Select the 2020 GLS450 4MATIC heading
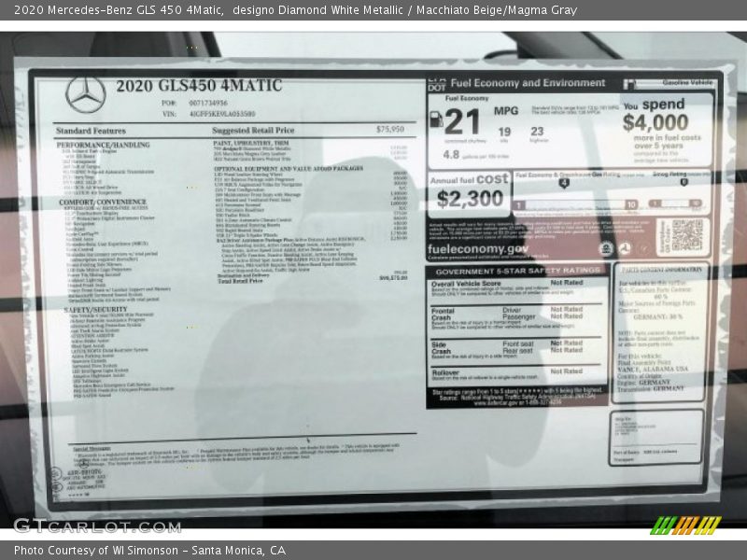Screen dimensions: 747x560 click(199, 86)
